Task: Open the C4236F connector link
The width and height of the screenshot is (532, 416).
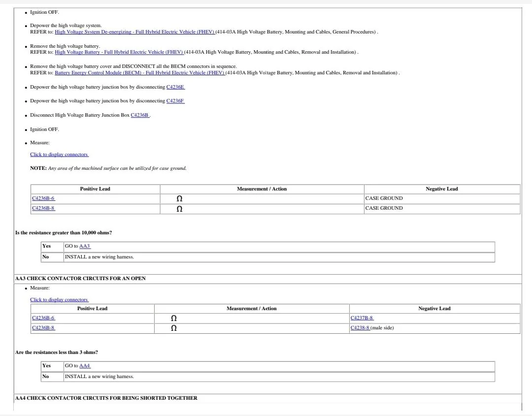Action: pos(175,100)
